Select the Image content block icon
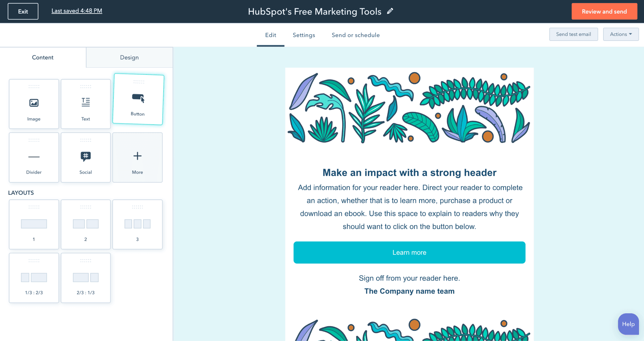 click(x=34, y=103)
